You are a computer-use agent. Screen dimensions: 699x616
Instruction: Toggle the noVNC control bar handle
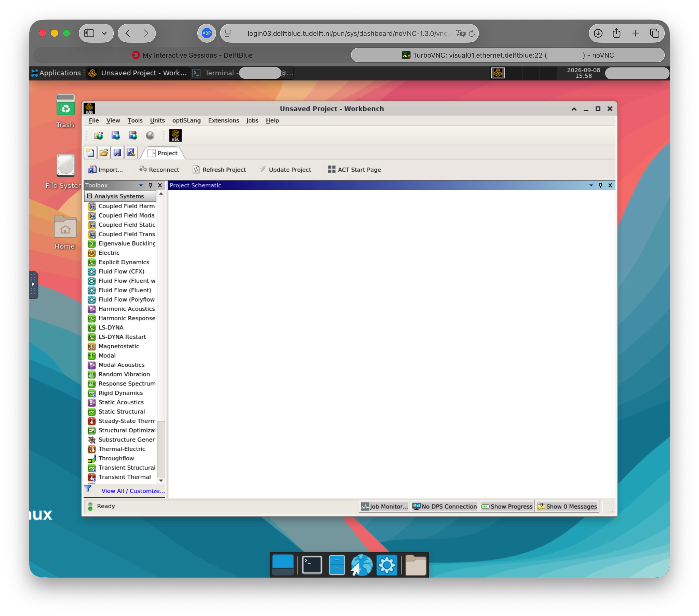click(33, 285)
